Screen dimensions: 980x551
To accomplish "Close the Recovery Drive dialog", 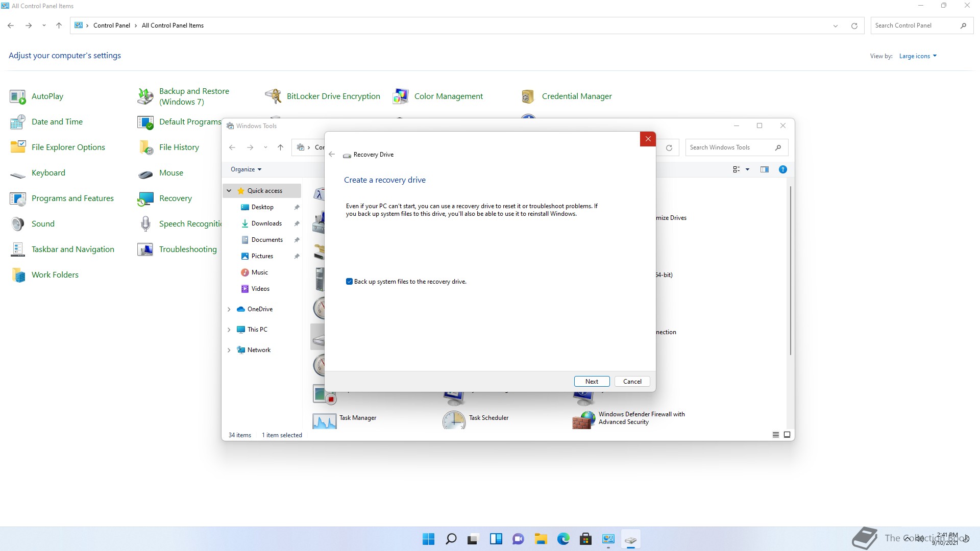I will coord(648,139).
